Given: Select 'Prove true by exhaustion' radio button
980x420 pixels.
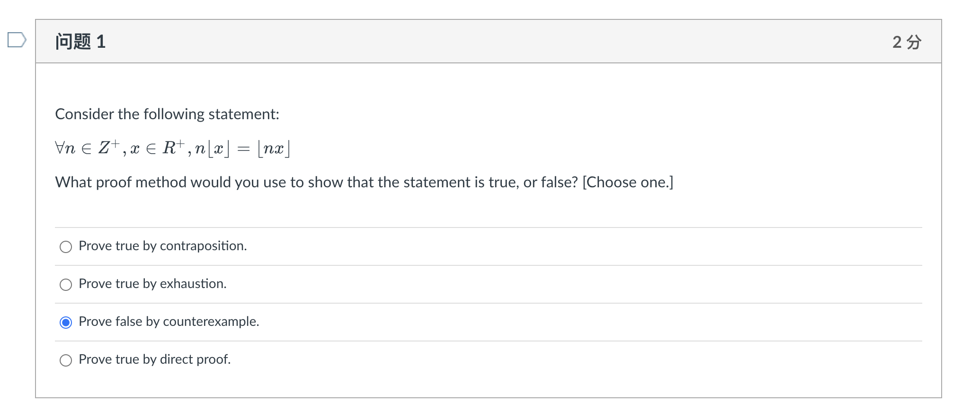Looking at the screenshot, I should click(x=66, y=284).
